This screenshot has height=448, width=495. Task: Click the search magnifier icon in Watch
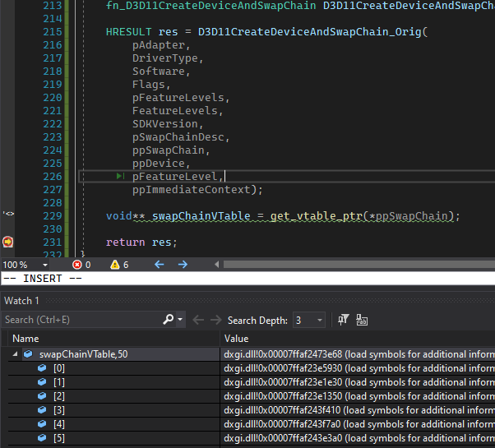pos(169,320)
